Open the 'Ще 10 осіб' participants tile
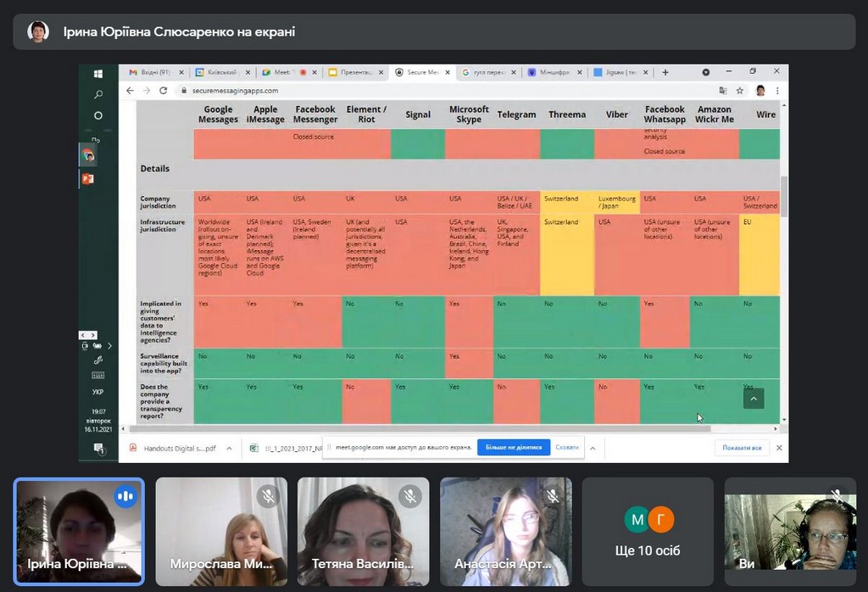868x592 pixels. pyautogui.click(x=648, y=531)
